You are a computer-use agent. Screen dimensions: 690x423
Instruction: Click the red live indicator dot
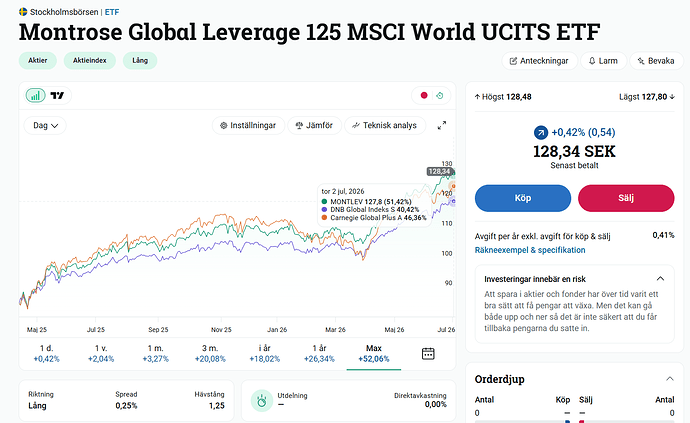point(424,96)
